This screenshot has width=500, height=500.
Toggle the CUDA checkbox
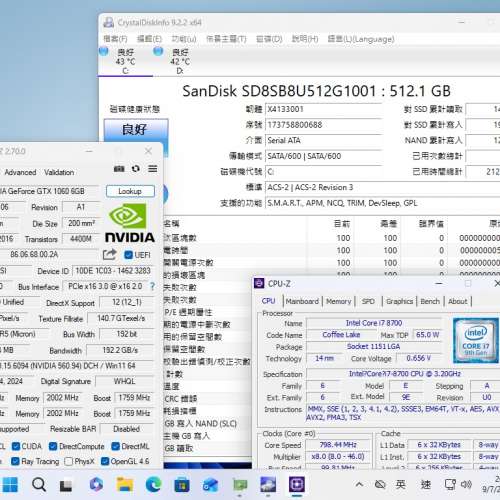click(x=16, y=446)
